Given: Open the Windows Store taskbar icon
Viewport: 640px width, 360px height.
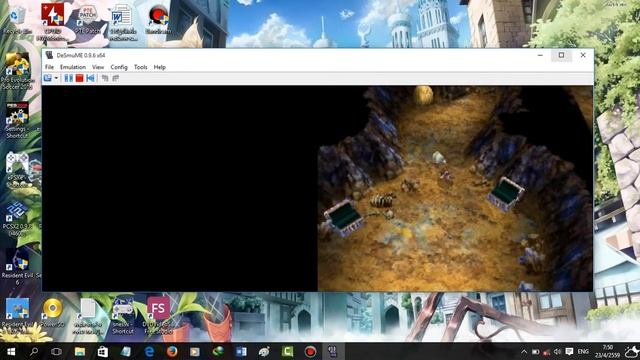Looking at the screenshot, I should (102, 351).
